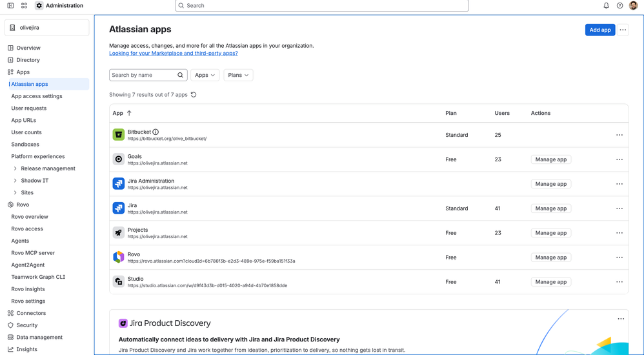This screenshot has height=355, width=644.
Task: Refresh the app results list
Action: [194, 94]
